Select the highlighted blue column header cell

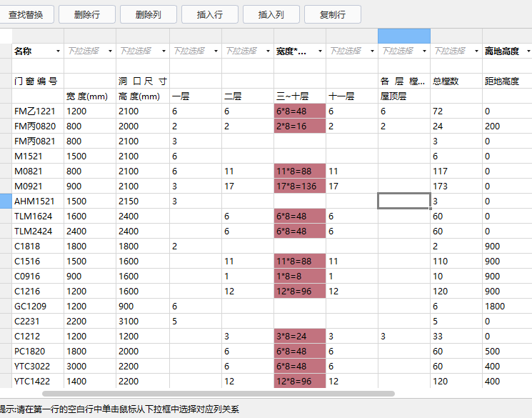tap(404, 36)
